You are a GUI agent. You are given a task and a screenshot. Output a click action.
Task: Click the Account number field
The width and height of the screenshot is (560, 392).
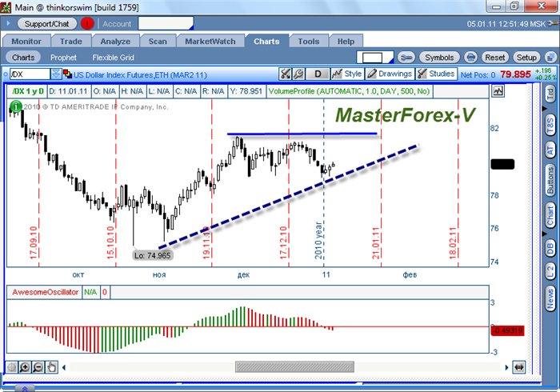[x=166, y=24]
